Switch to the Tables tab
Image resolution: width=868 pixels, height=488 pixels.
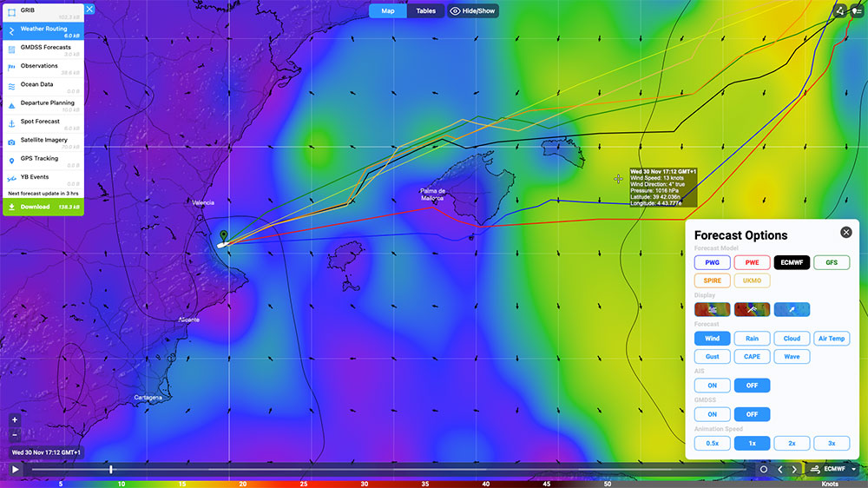(x=426, y=11)
